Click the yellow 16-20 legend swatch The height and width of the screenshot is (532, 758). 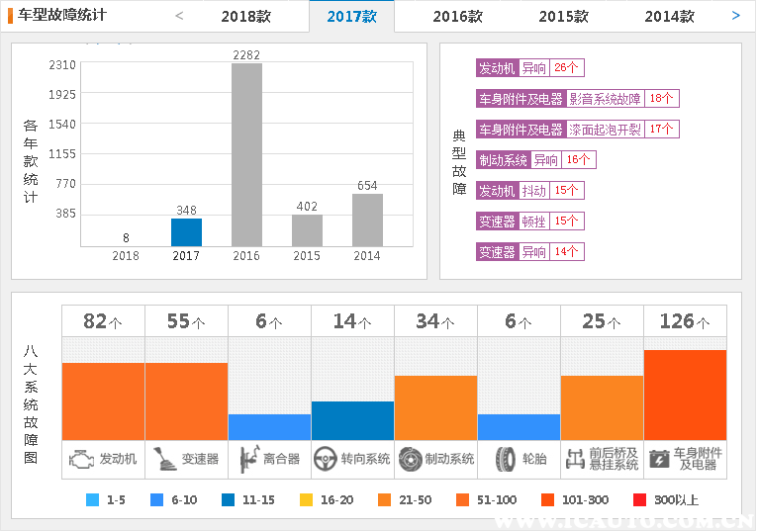(306, 500)
